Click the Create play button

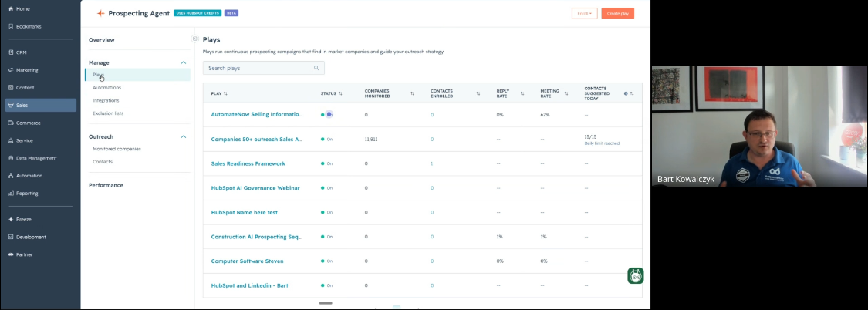618,13
